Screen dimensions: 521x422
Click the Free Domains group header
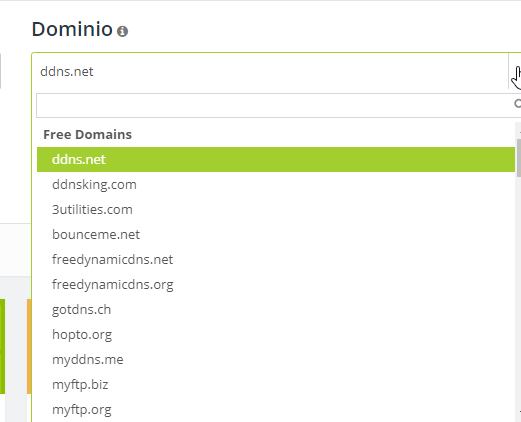pyautogui.click(x=87, y=135)
